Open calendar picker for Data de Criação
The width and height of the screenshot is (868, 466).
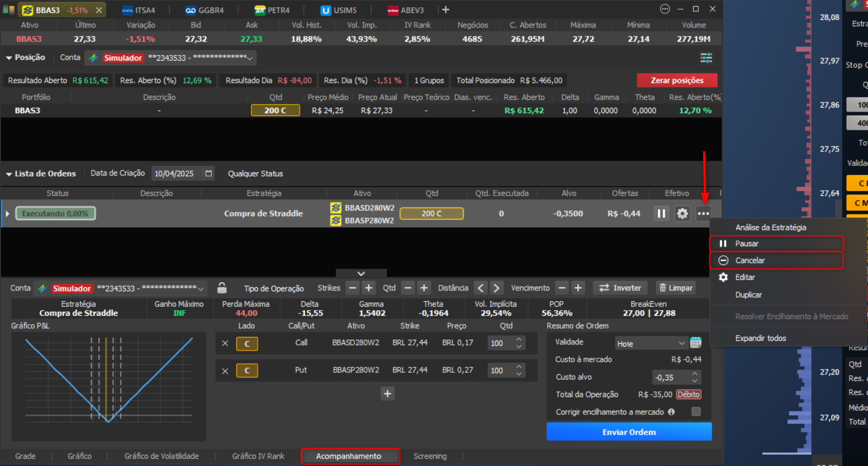tap(208, 173)
